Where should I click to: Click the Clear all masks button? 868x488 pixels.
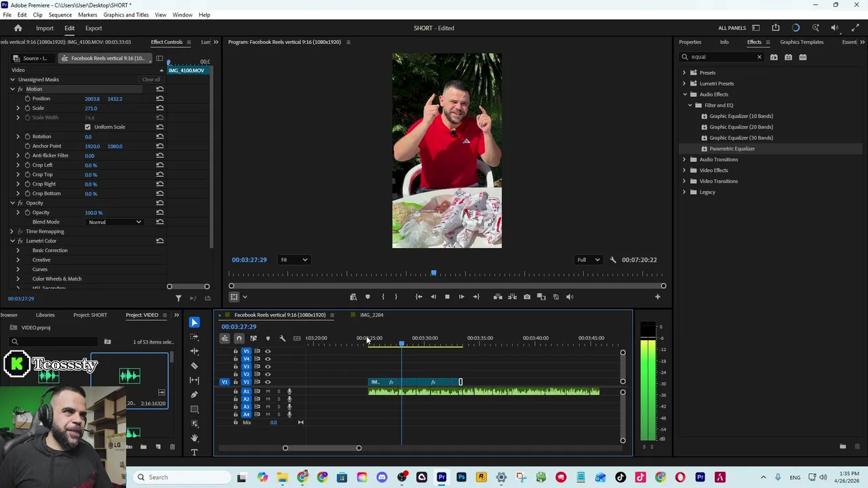tap(151, 79)
